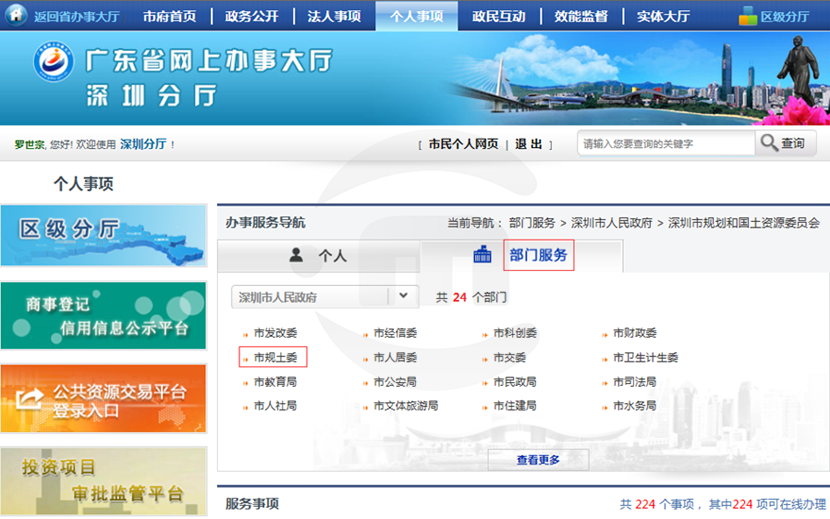Click the building icon for 部门服务
Screen dimensions: 830x519
[483, 255]
